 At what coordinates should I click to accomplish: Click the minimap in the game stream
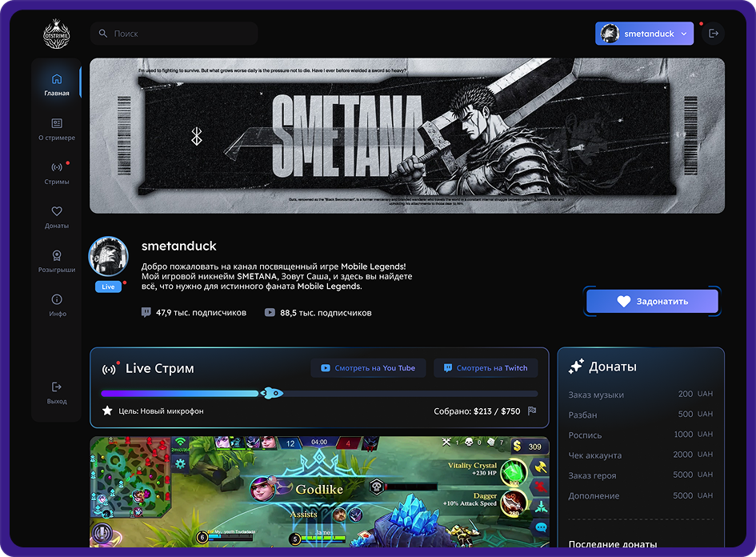click(130, 478)
